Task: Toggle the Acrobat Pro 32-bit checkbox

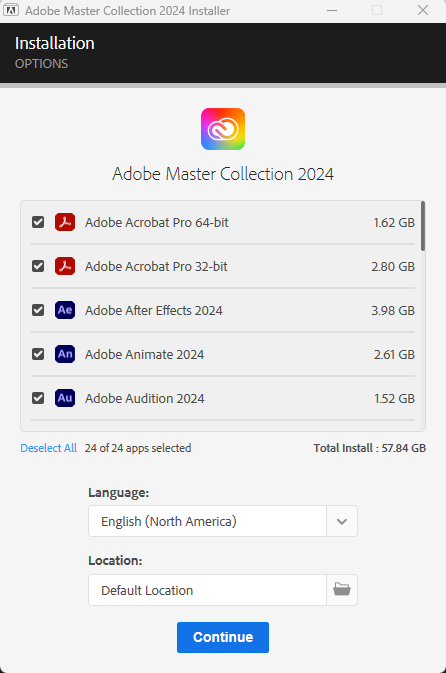Action: [x=38, y=266]
